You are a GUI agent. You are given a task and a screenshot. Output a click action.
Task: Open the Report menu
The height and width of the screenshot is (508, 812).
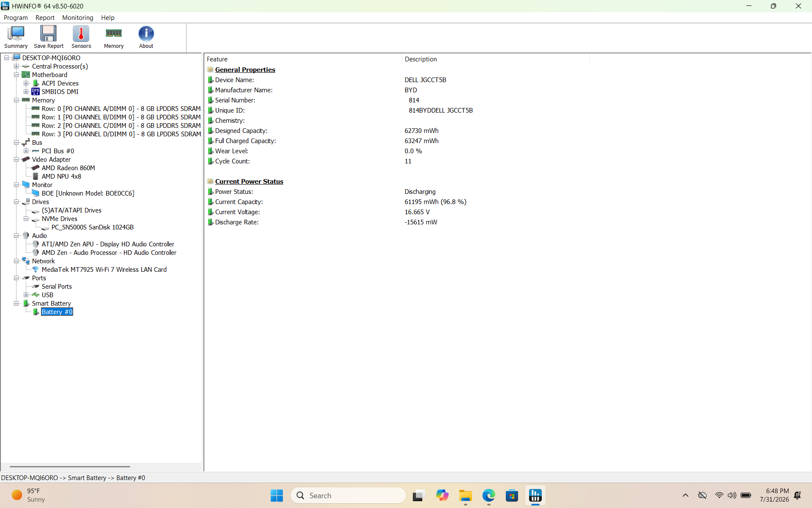pos(45,18)
